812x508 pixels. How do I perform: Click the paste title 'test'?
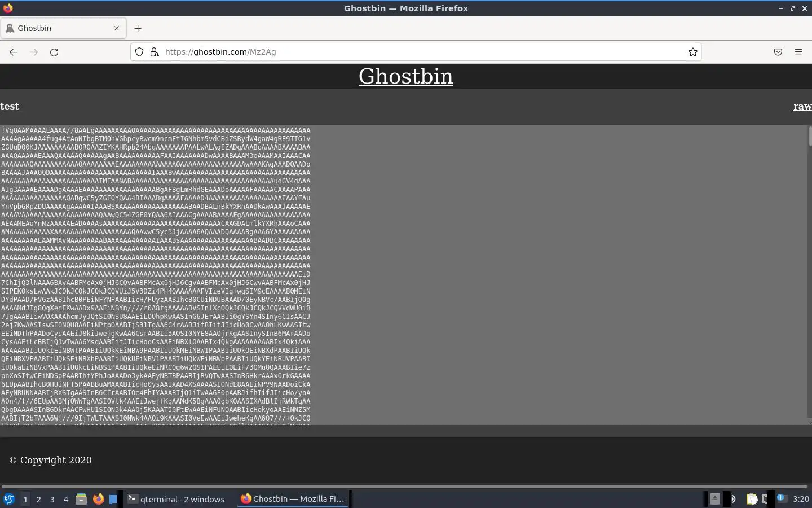pos(10,106)
